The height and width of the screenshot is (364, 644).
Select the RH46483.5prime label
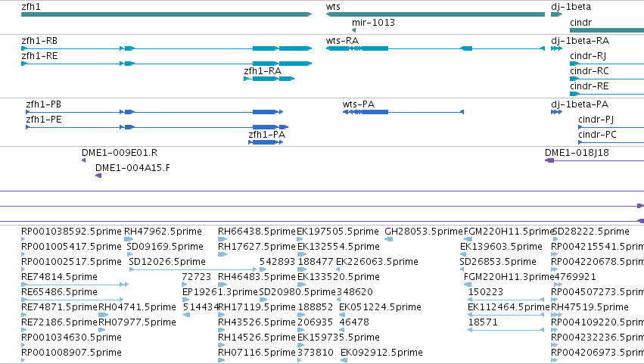[257, 277]
